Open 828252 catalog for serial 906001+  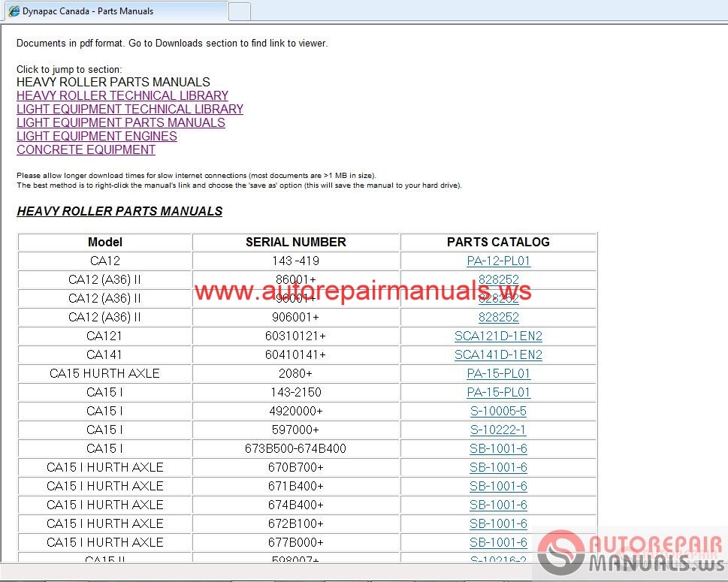(x=498, y=317)
